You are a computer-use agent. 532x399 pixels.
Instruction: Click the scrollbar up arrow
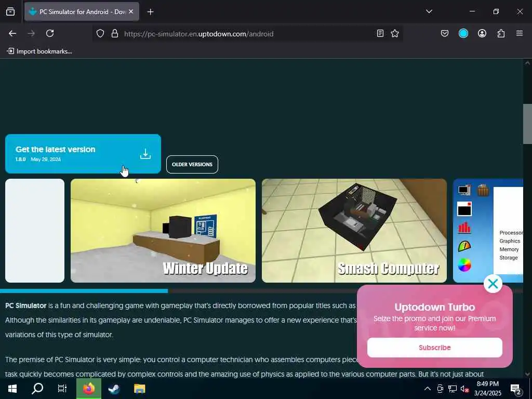pyautogui.click(x=527, y=63)
